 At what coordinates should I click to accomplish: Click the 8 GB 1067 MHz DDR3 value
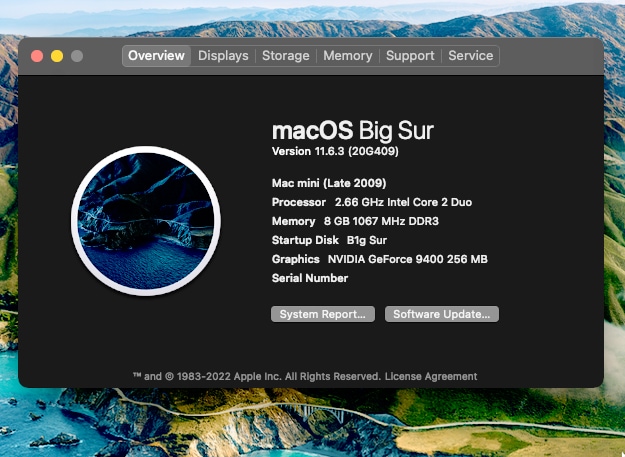[381, 221]
